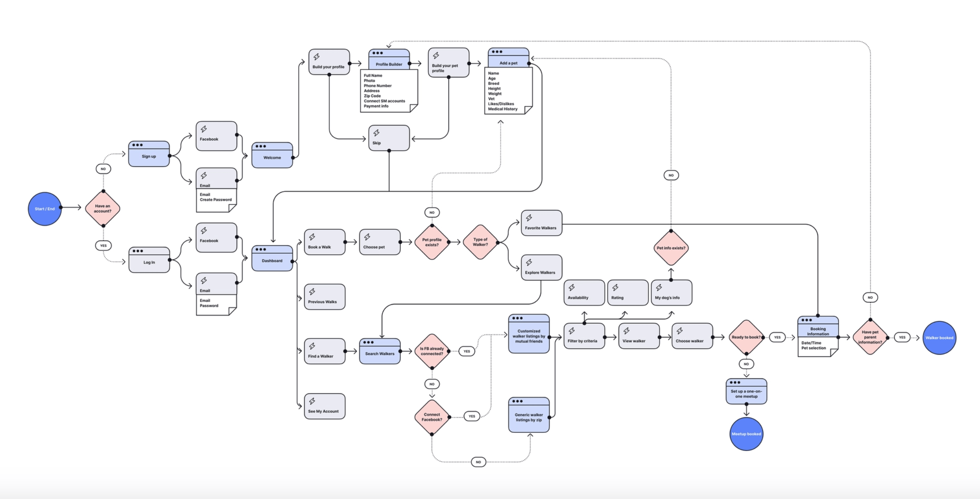Click the YES label right of 'Connect Facebook?'
Image resolution: width=980 pixels, height=499 pixels.
pyautogui.click(x=472, y=416)
